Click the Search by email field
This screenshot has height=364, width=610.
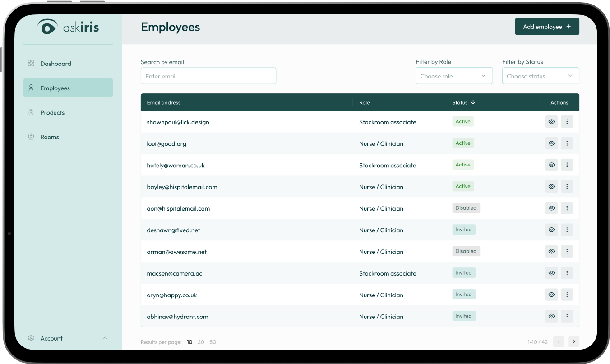pyautogui.click(x=208, y=76)
